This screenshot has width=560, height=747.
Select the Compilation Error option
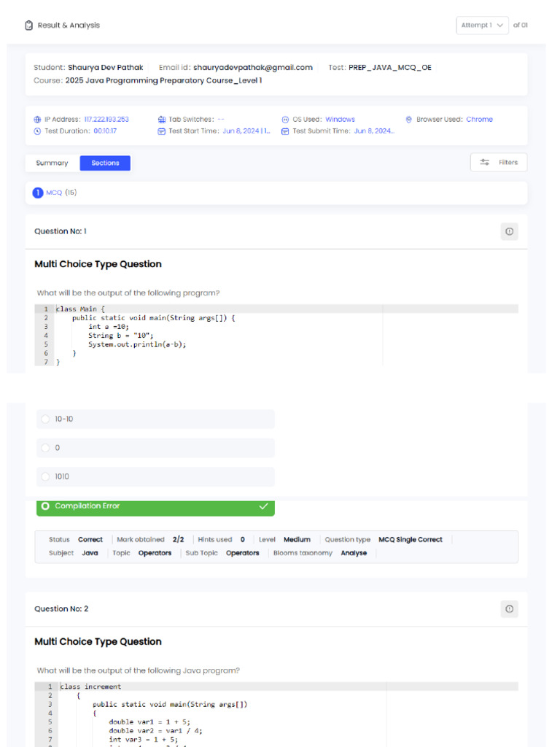pyautogui.click(x=155, y=507)
